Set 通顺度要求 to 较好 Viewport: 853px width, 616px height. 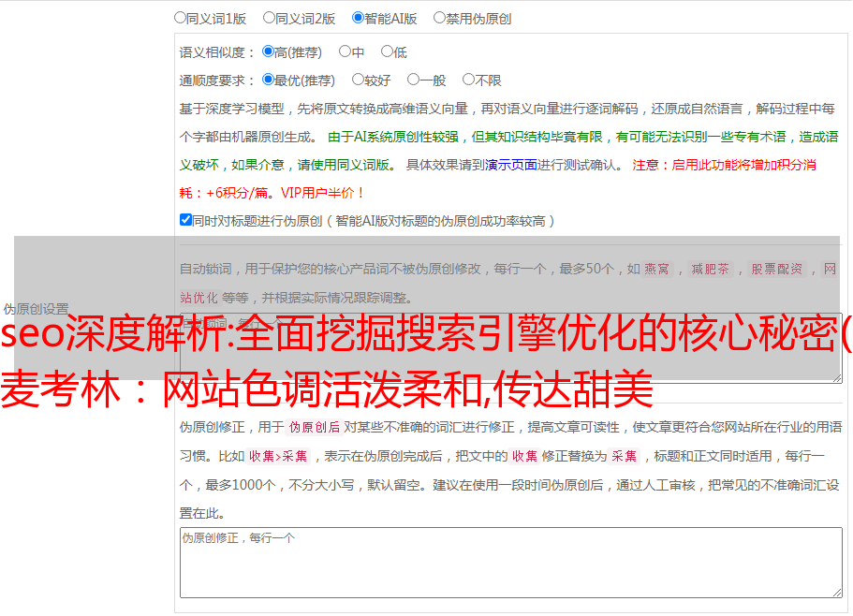tap(358, 80)
